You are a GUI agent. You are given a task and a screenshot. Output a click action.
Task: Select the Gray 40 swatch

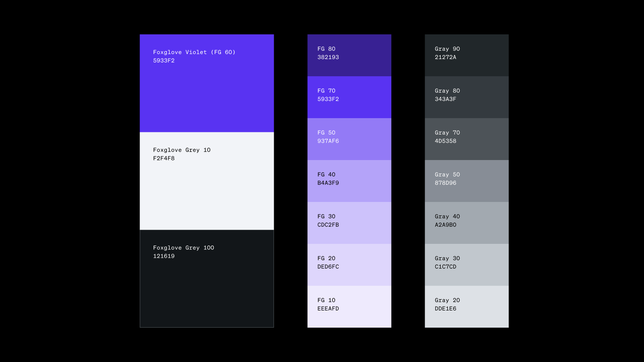tap(467, 223)
